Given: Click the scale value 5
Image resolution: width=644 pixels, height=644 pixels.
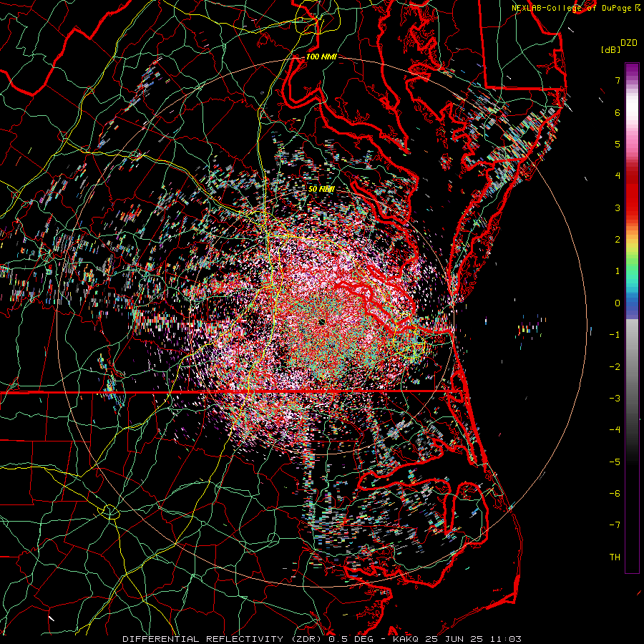Looking at the screenshot, I should tap(618, 144).
